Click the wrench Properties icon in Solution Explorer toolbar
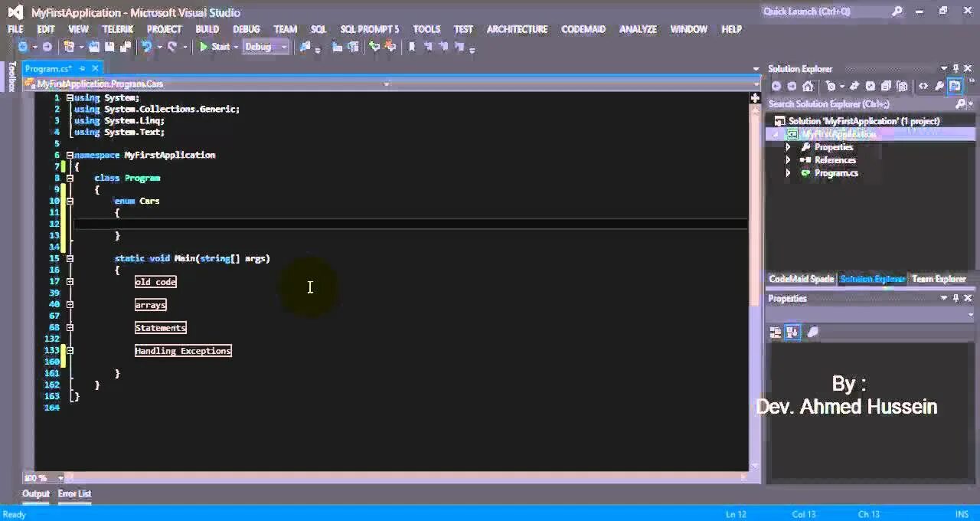This screenshot has height=521, width=980. [x=939, y=87]
